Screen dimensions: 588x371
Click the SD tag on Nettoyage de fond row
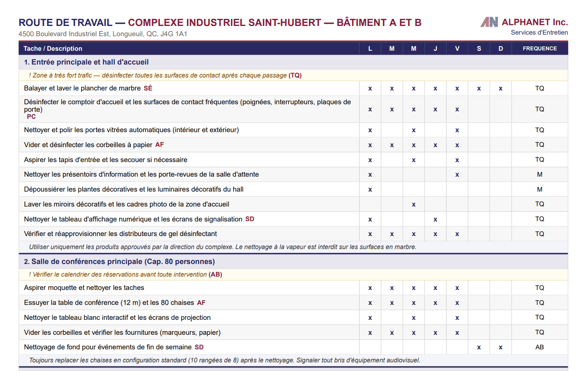coord(199,347)
